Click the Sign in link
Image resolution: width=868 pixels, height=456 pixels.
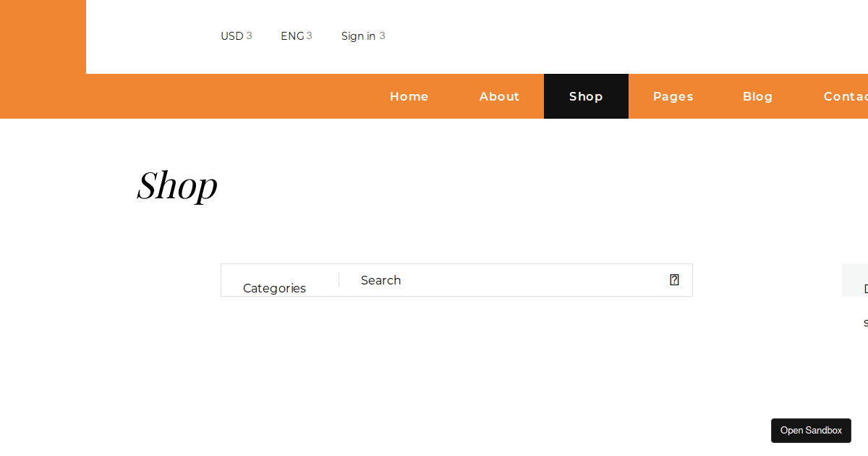357,35
